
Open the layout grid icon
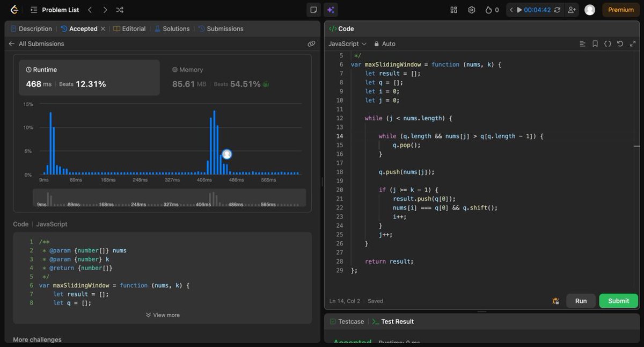(453, 10)
